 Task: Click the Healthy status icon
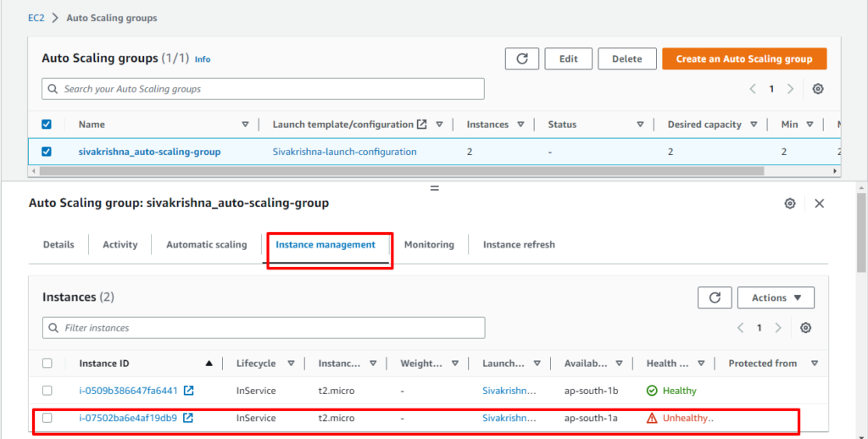click(x=652, y=391)
